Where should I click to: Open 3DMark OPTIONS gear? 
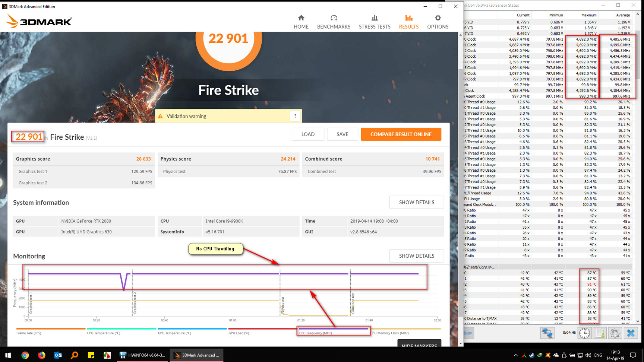(x=438, y=22)
